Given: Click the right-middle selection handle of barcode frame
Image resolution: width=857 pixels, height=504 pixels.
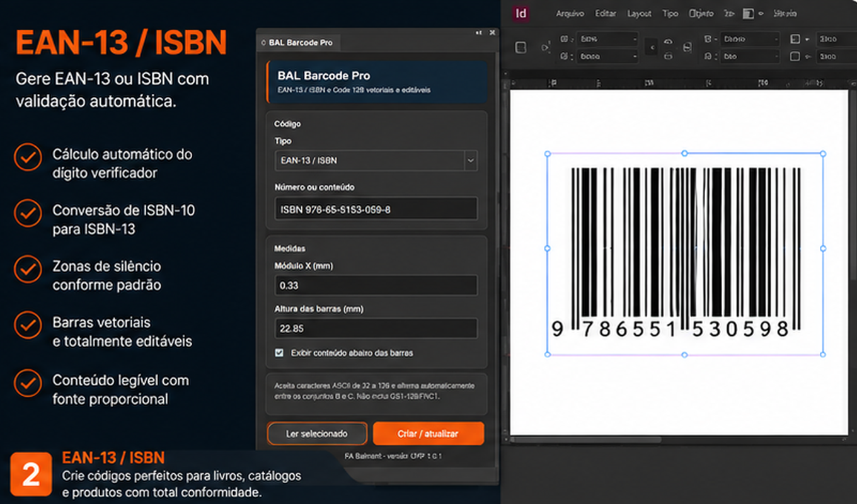Looking at the screenshot, I should (823, 248).
